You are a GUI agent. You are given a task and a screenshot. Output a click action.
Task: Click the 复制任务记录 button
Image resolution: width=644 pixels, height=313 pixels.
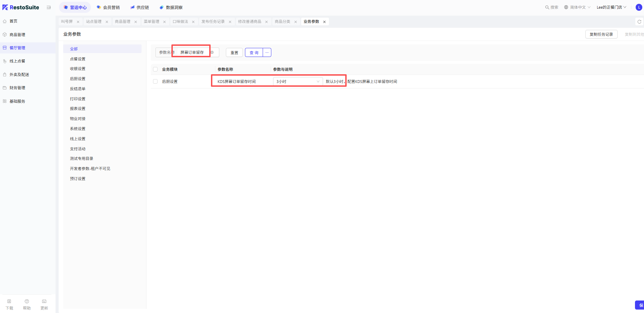601,34
